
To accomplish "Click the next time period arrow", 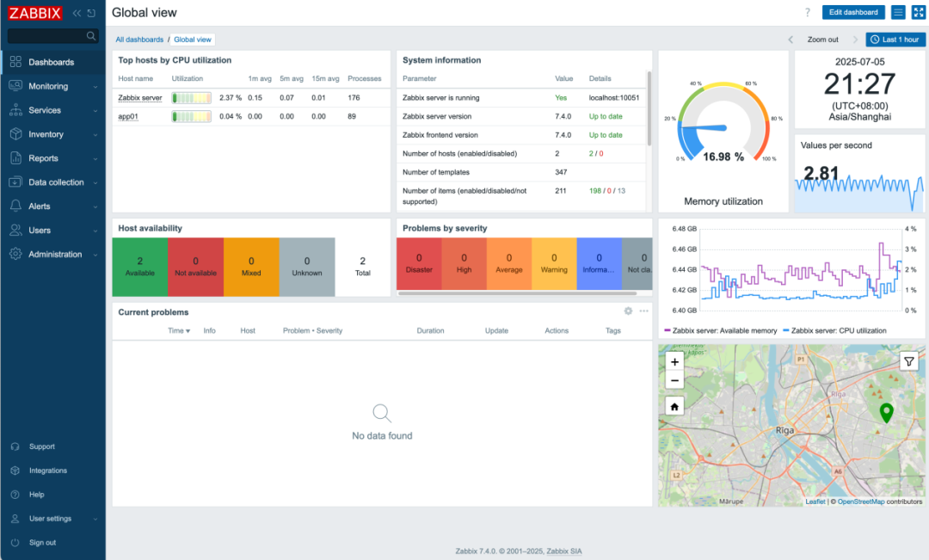I will [855, 40].
